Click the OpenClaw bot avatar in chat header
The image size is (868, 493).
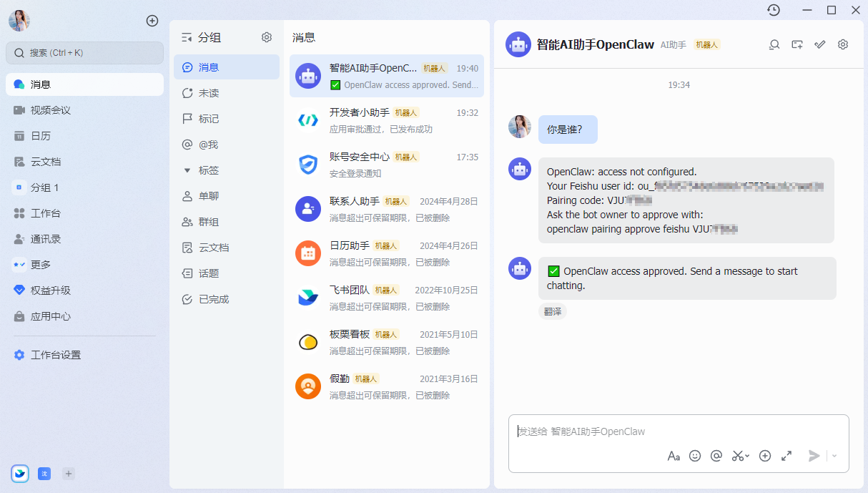coord(518,44)
